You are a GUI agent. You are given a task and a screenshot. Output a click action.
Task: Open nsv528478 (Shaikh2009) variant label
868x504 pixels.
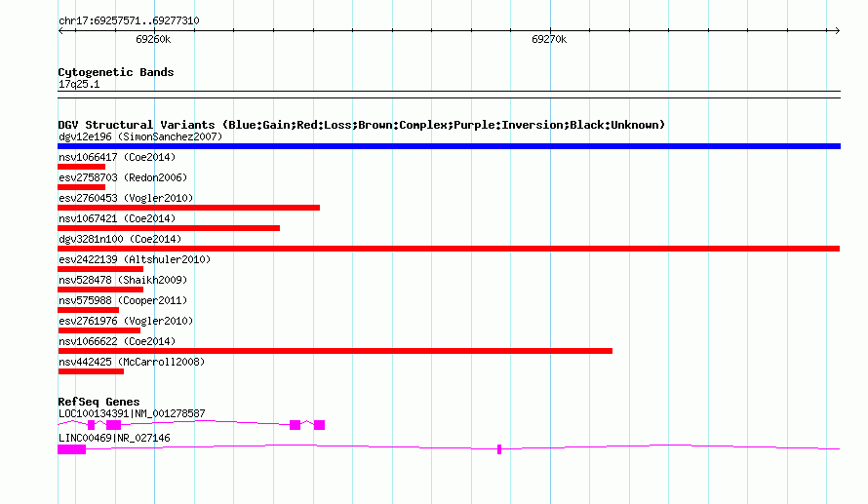tap(123, 280)
